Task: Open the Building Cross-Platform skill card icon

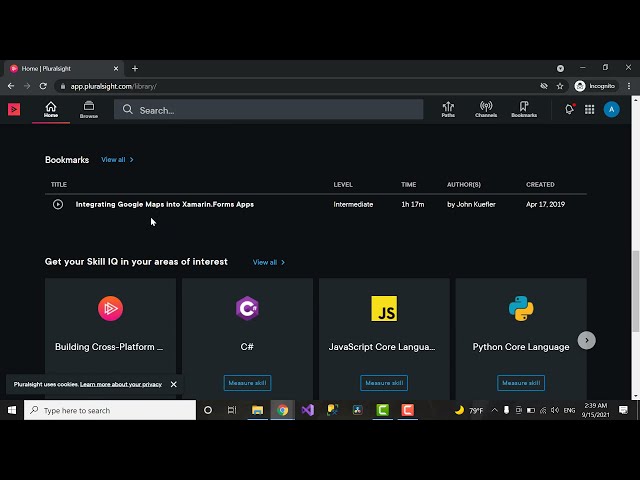Action: point(110,308)
